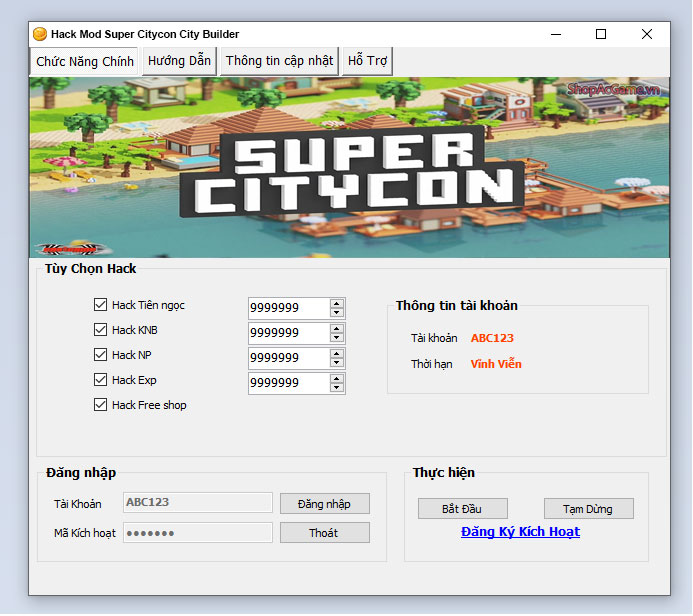Select the ABC123 account name text
Image resolution: width=693 pixels, height=616 pixels.
tap(492, 338)
